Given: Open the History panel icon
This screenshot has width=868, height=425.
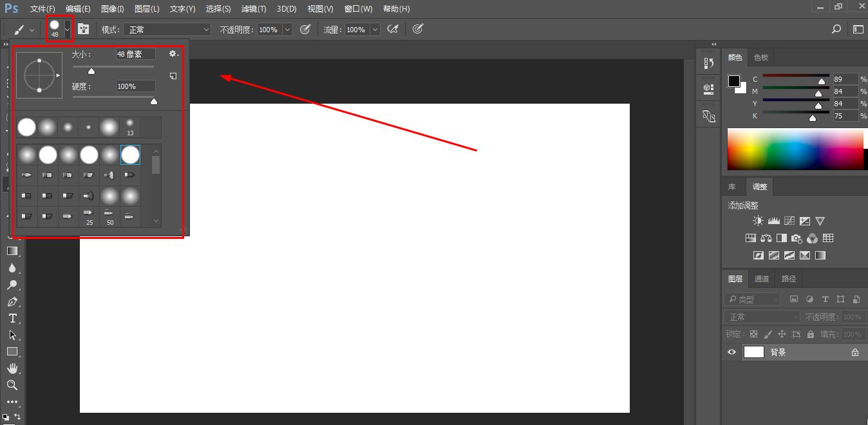Looking at the screenshot, I should [709, 63].
